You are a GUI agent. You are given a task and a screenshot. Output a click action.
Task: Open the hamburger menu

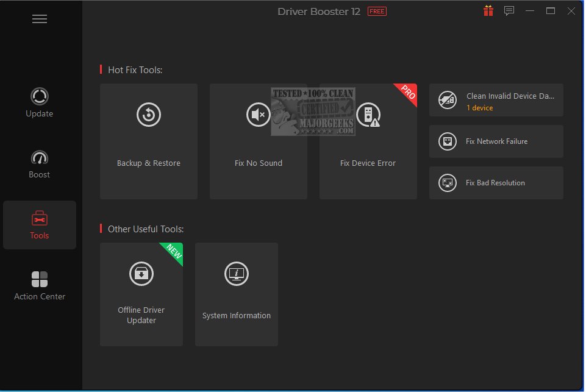pos(40,19)
